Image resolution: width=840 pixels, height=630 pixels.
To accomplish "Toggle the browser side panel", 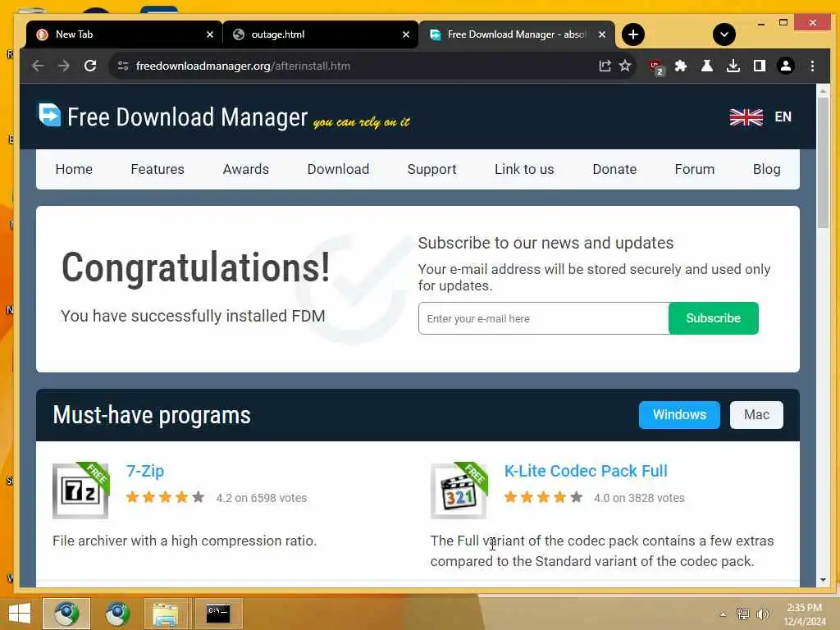I will (x=759, y=66).
